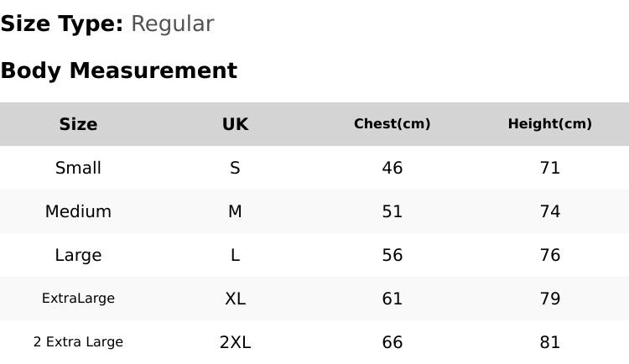Select the Small size row label
This screenshot has width=629, height=364.
[x=78, y=168]
